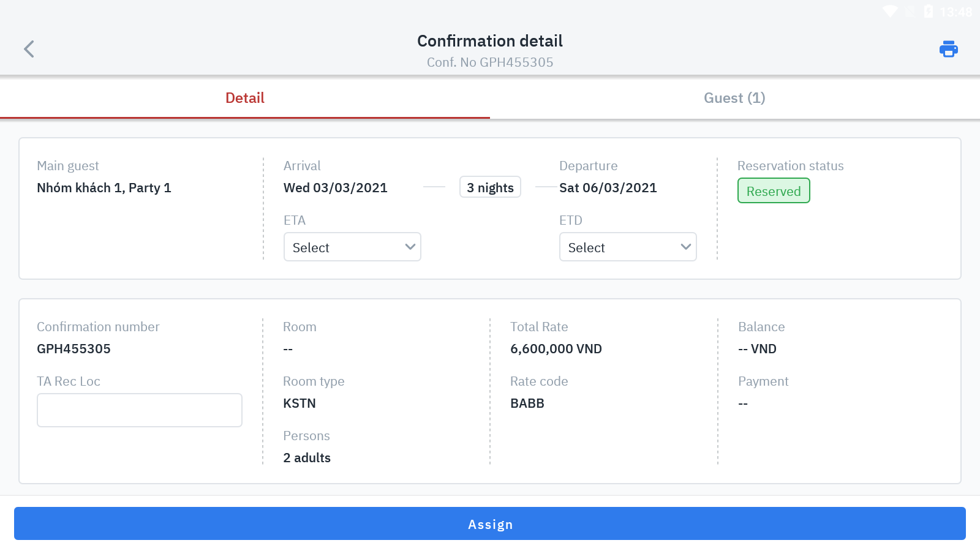The width and height of the screenshot is (980, 551).
Task: Switch to the Guest (1) tab
Action: [x=734, y=98]
